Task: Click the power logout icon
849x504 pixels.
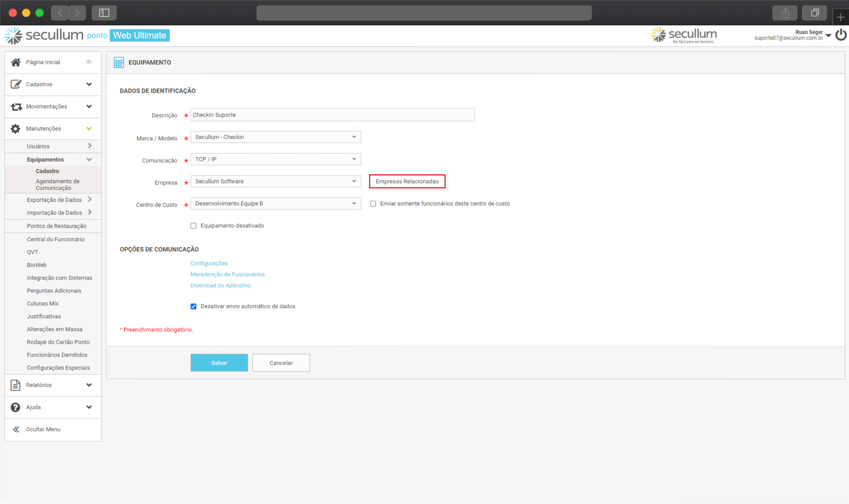Action: coord(841,35)
